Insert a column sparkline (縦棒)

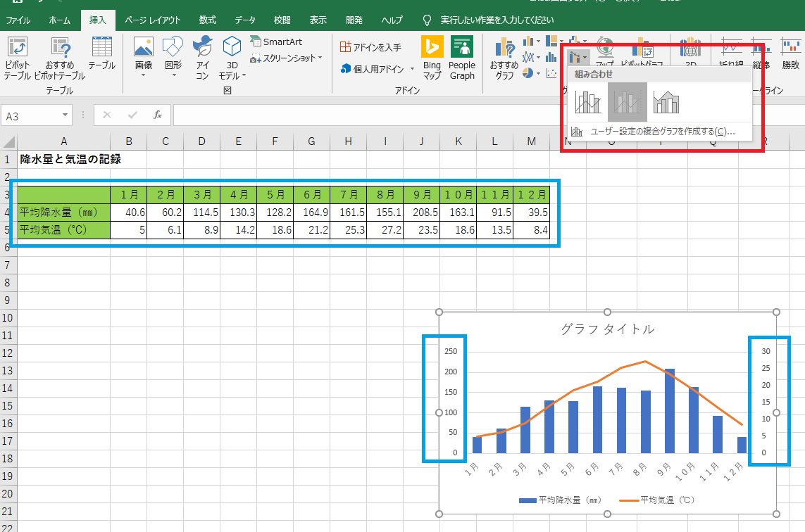[x=761, y=53]
